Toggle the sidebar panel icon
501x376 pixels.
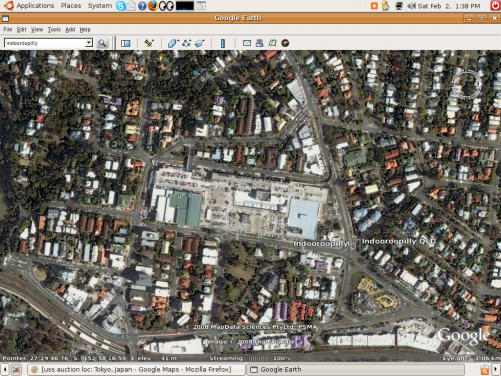coord(126,43)
